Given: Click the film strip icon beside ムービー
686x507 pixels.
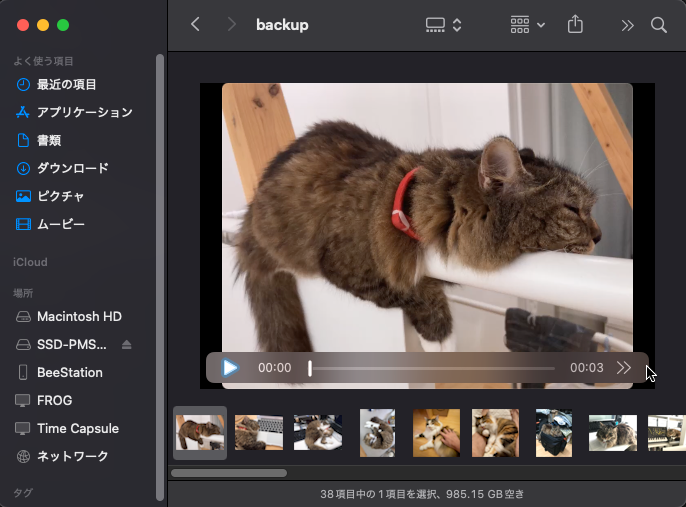Looking at the screenshot, I should tap(23, 224).
